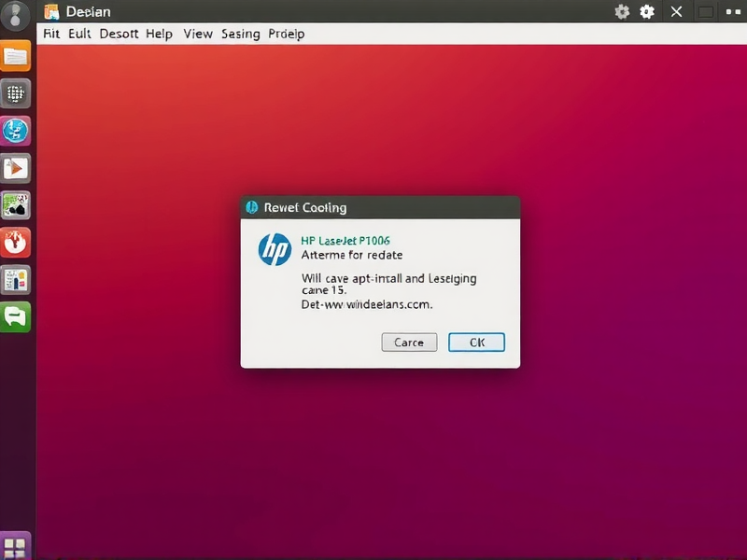Open the orange play media icon
Image resolution: width=747 pixels, height=560 pixels.
[x=16, y=168]
